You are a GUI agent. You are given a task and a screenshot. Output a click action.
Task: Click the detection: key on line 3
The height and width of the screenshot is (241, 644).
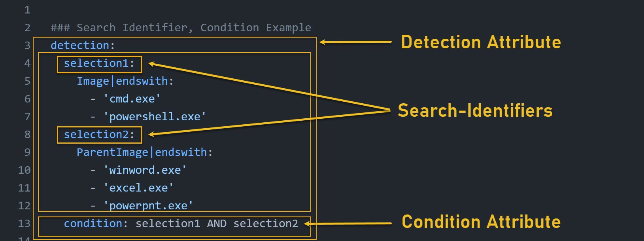point(83,46)
